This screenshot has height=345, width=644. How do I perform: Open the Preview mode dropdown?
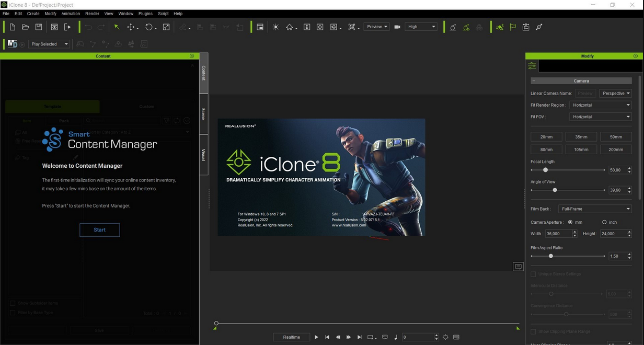tap(376, 27)
